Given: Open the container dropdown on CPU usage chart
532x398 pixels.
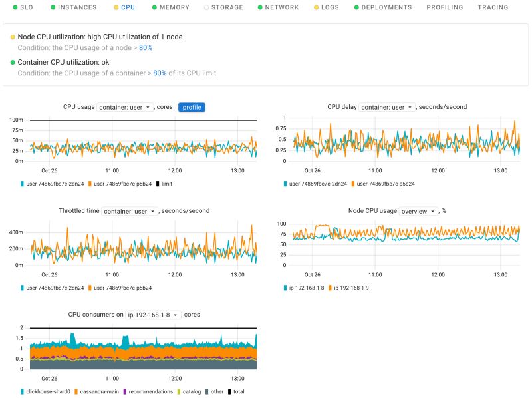Looking at the screenshot, I should [124, 106].
